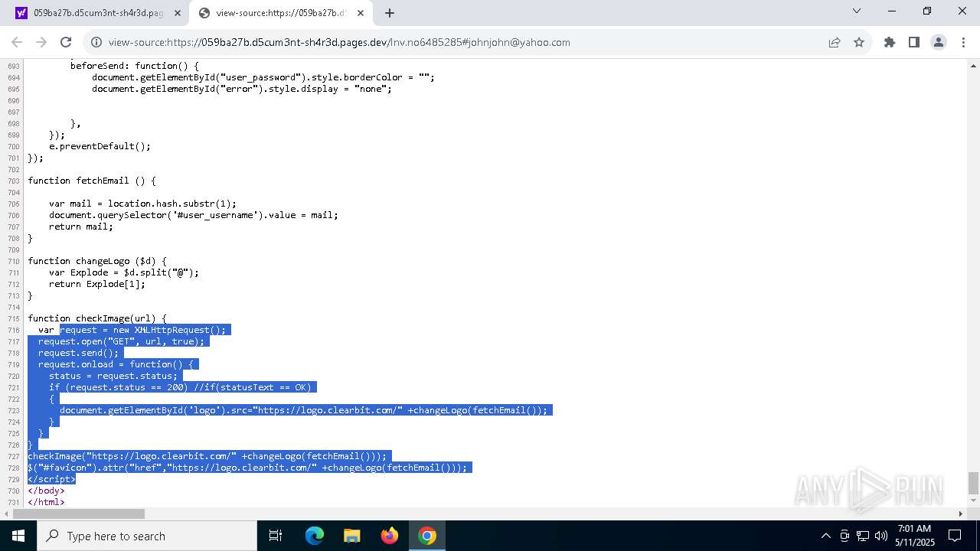Open a new tab

coord(390,12)
